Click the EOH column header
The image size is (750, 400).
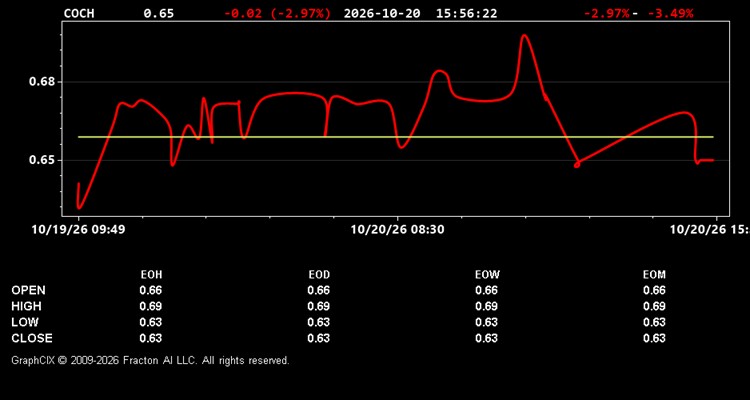[x=151, y=275]
